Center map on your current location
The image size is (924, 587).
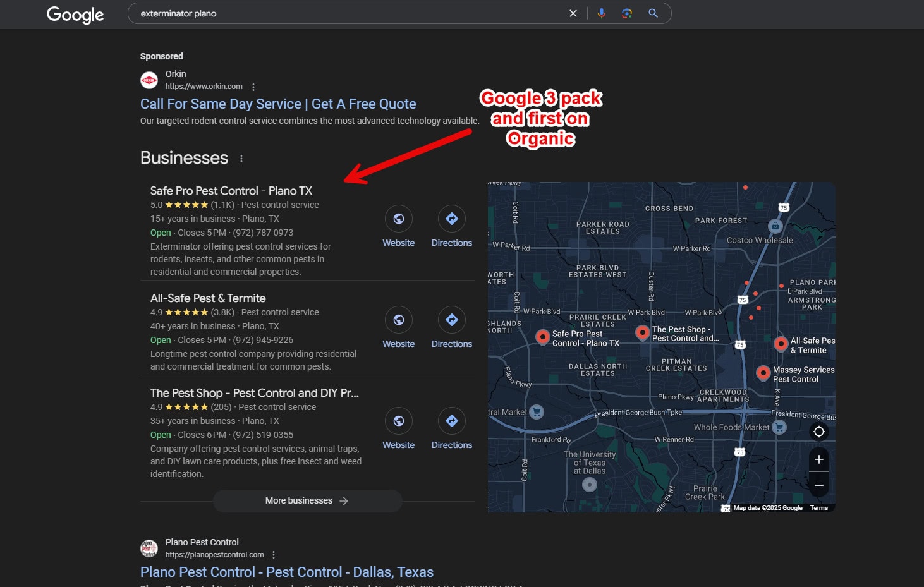pyautogui.click(x=819, y=432)
